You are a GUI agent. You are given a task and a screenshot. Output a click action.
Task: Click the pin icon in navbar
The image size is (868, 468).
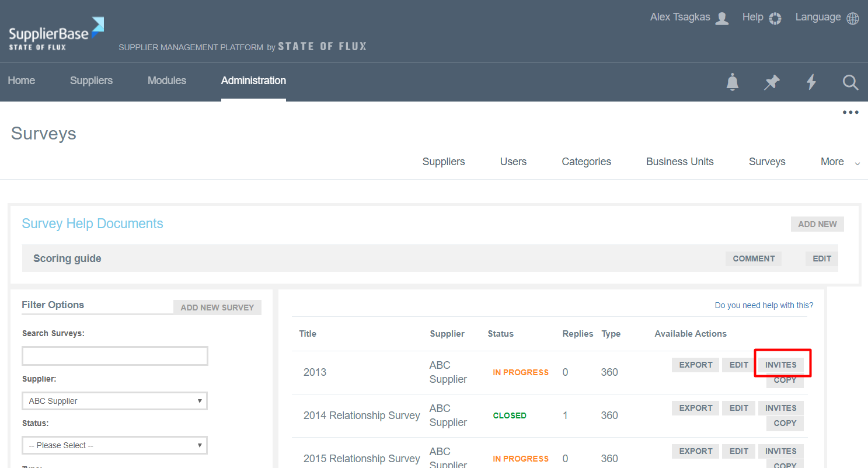(x=772, y=82)
